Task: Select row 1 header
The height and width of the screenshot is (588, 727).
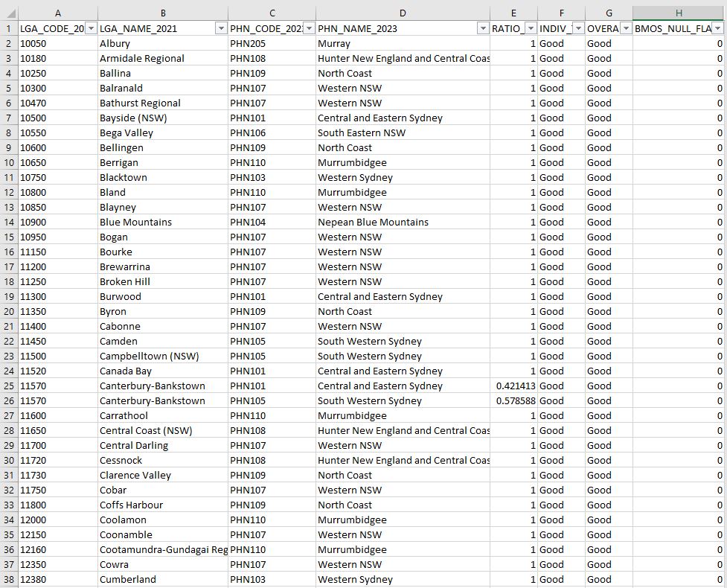Action: 9,28
